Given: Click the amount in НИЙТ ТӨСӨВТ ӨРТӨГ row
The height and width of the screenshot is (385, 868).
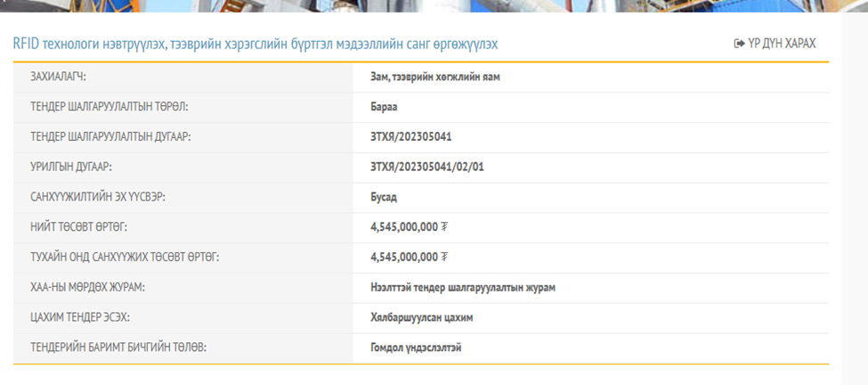Looking at the screenshot, I should (x=409, y=227).
